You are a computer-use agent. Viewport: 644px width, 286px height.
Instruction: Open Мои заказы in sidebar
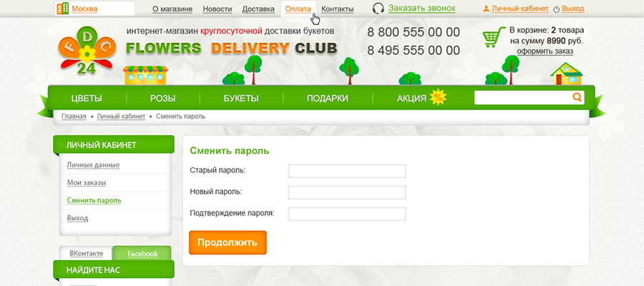pyautogui.click(x=87, y=182)
